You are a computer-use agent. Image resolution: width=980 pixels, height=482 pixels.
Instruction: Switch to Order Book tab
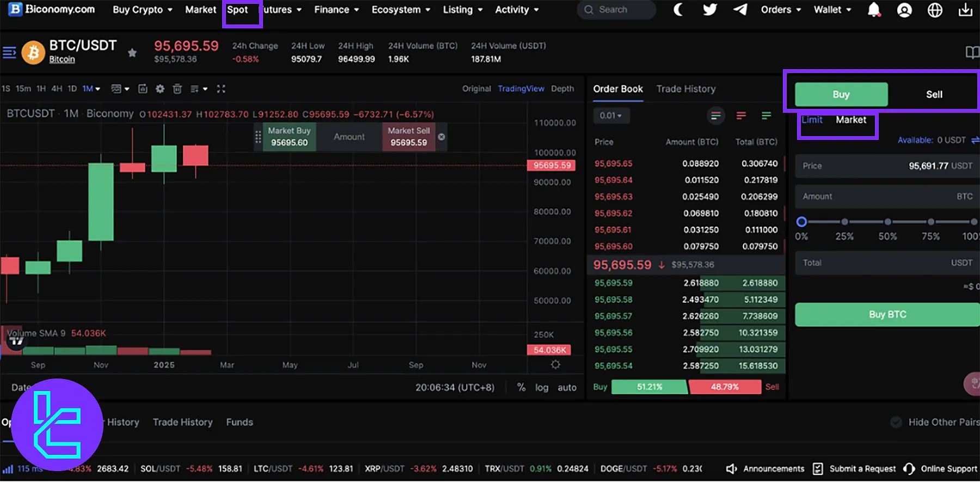click(x=618, y=89)
